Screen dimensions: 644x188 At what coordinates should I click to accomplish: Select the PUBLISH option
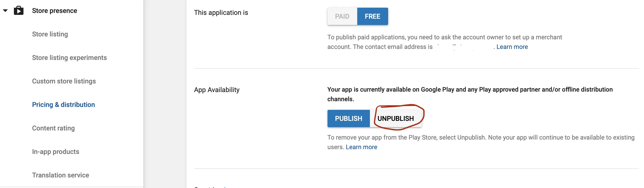click(348, 119)
